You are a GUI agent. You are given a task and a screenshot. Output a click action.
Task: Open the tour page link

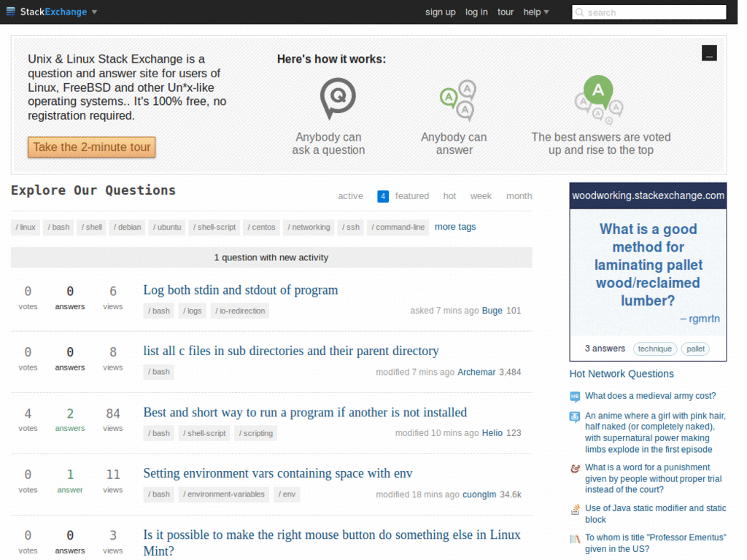coord(506,12)
